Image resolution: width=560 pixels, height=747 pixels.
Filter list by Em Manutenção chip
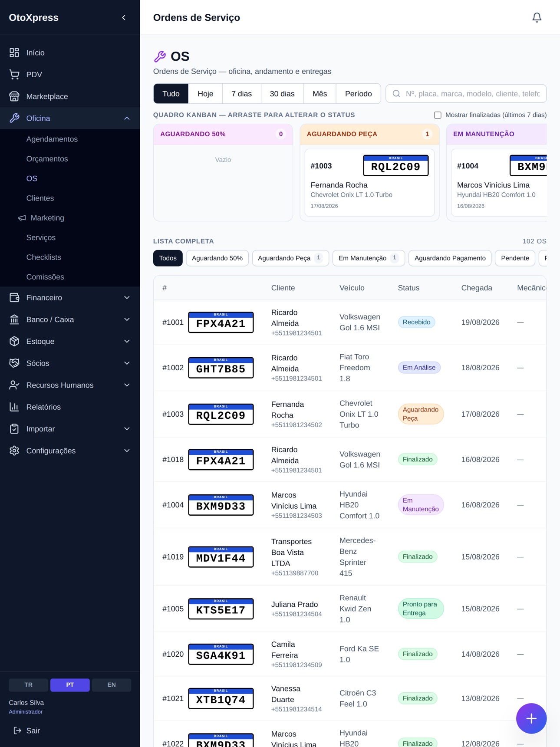[x=369, y=258]
